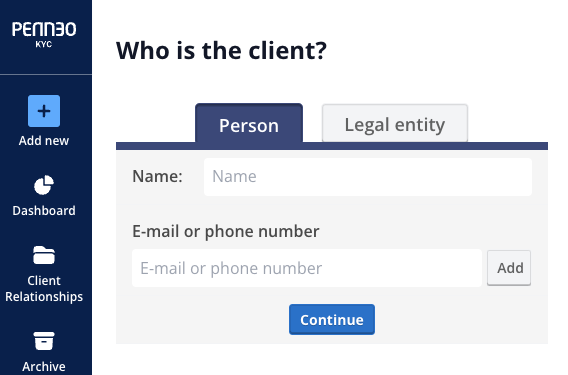Click the E-mail or phone number label
Image resolution: width=568 pixels, height=375 pixels.
[226, 231]
